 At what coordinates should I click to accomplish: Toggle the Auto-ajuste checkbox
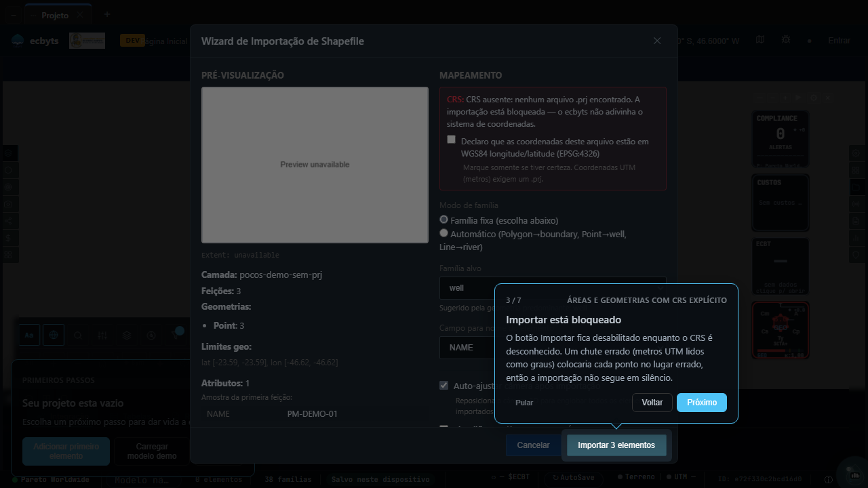444,385
